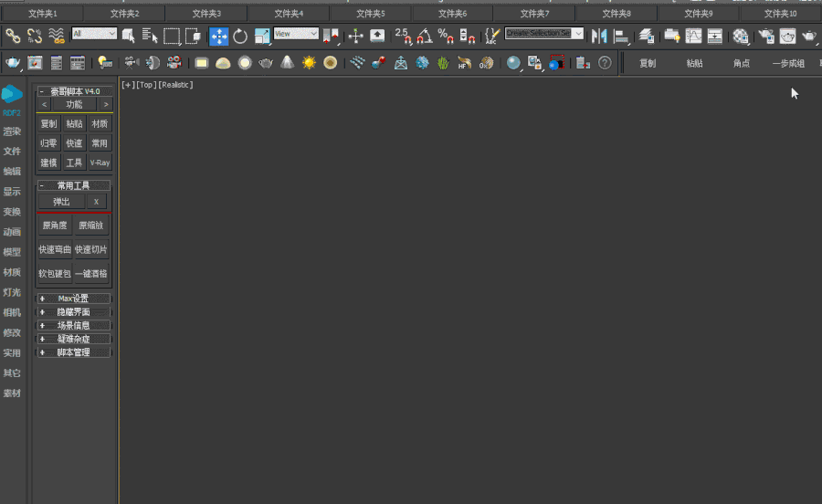Click the Select and Manipulate icon
The width and height of the screenshot is (822, 504).
pyautogui.click(x=355, y=36)
